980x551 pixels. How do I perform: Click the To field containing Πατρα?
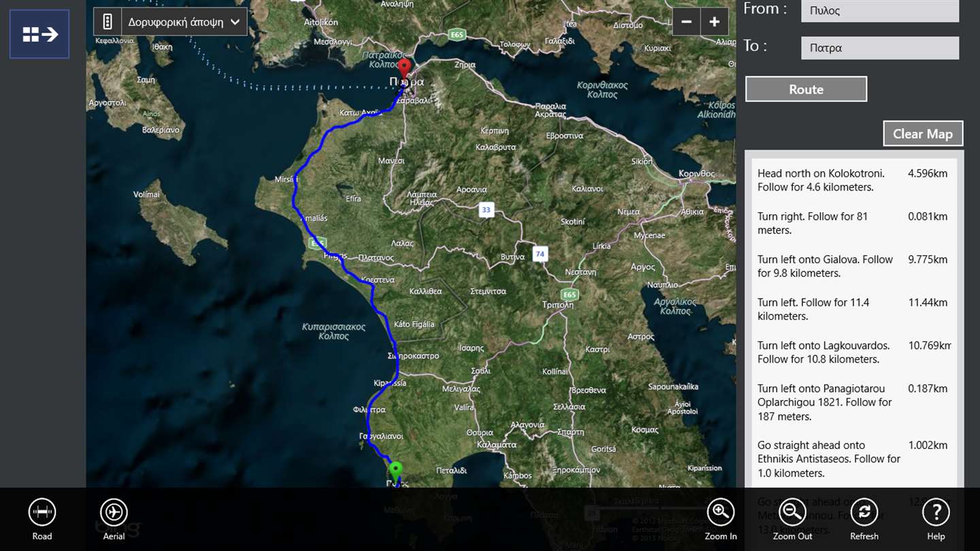click(x=880, y=48)
